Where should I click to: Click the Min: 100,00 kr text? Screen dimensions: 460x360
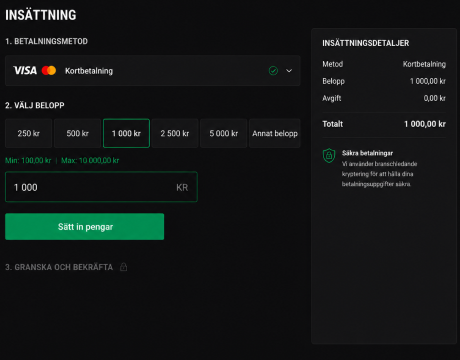[28, 161]
